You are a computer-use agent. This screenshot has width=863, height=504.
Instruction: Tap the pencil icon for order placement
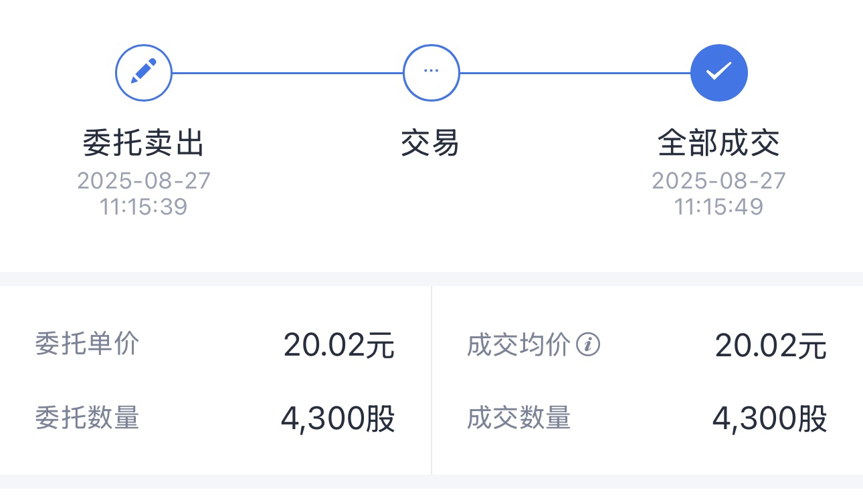tap(144, 73)
